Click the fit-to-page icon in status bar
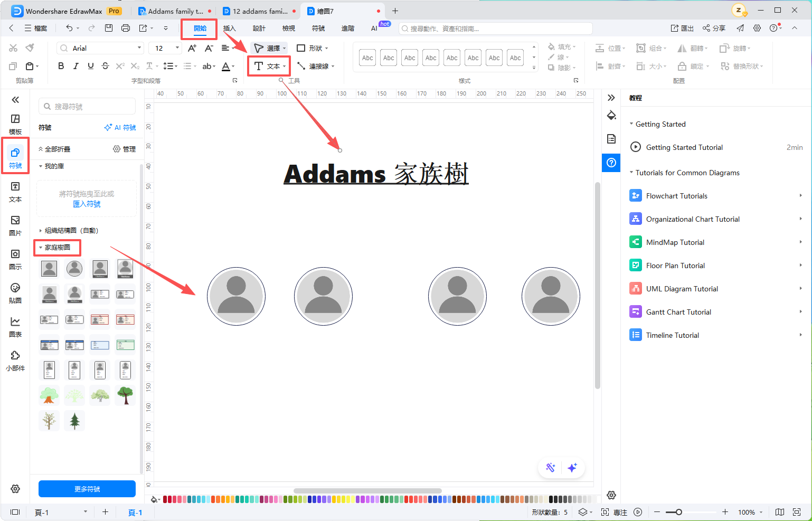The width and height of the screenshot is (812, 521). 797,512
